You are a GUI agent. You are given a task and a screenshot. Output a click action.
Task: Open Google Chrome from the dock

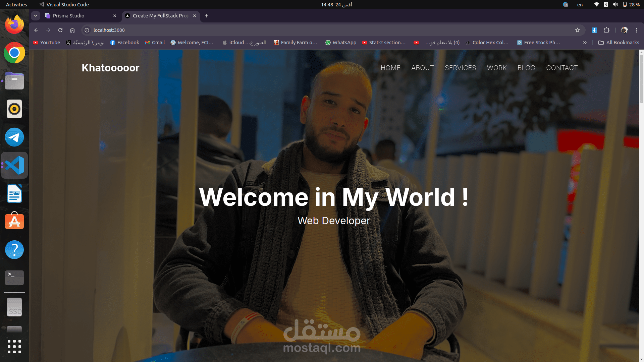(14, 53)
